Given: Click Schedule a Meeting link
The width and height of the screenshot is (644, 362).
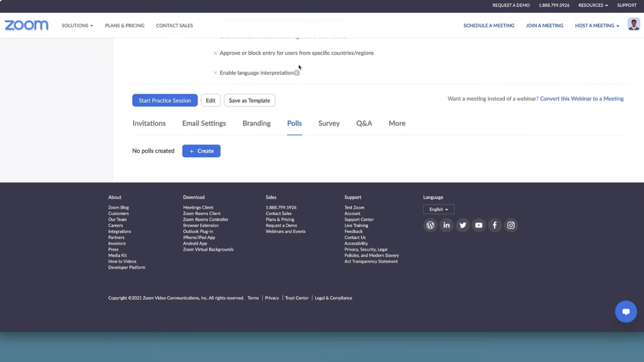Looking at the screenshot, I should click(x=489, y=26).
